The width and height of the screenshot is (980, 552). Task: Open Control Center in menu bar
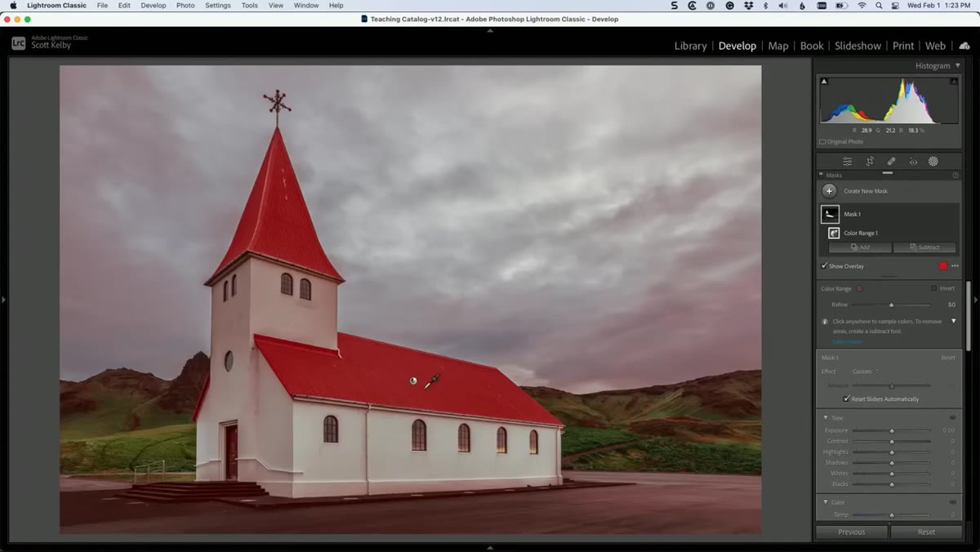click(x=896, y=6)
